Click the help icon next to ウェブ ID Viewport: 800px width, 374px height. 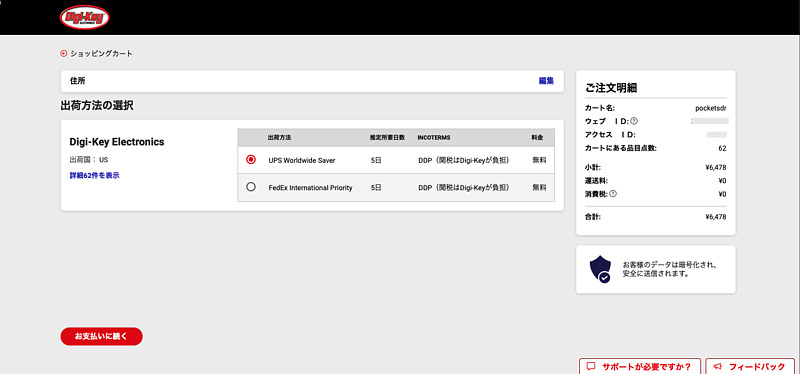(x=634, y=121)
